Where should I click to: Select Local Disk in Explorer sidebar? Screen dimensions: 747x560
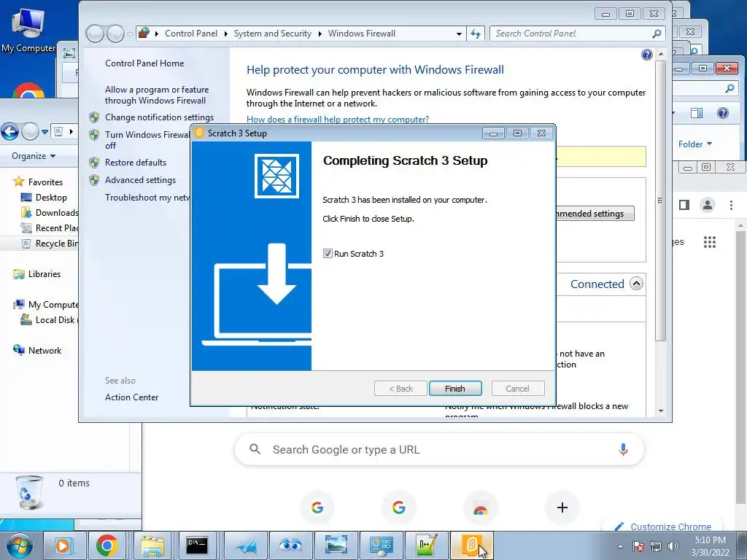click(x=55, y=320)
